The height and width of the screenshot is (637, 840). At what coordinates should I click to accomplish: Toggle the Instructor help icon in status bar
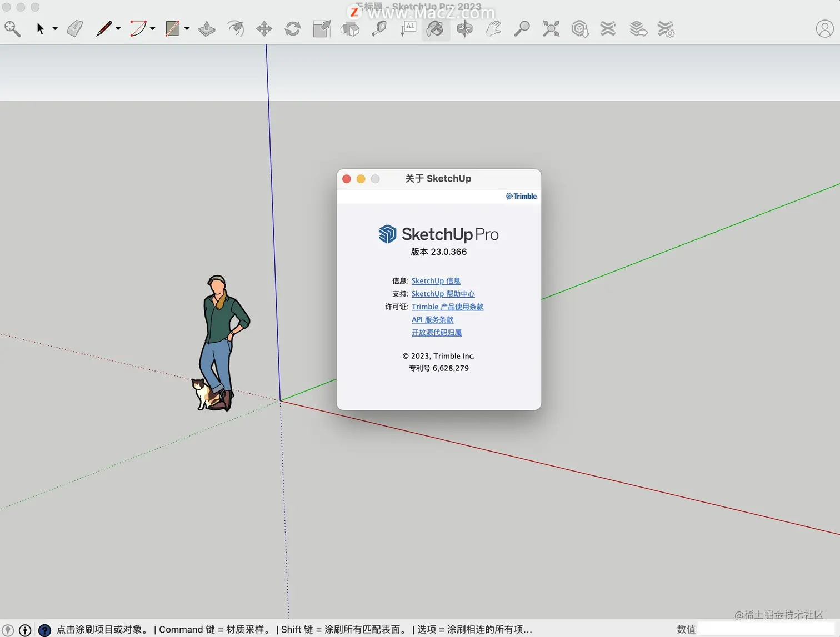(44, 630)
